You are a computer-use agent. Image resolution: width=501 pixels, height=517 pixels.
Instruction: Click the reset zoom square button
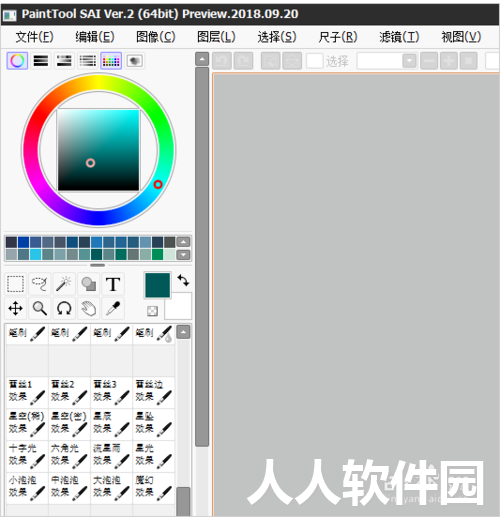click(x=468, y=61)
